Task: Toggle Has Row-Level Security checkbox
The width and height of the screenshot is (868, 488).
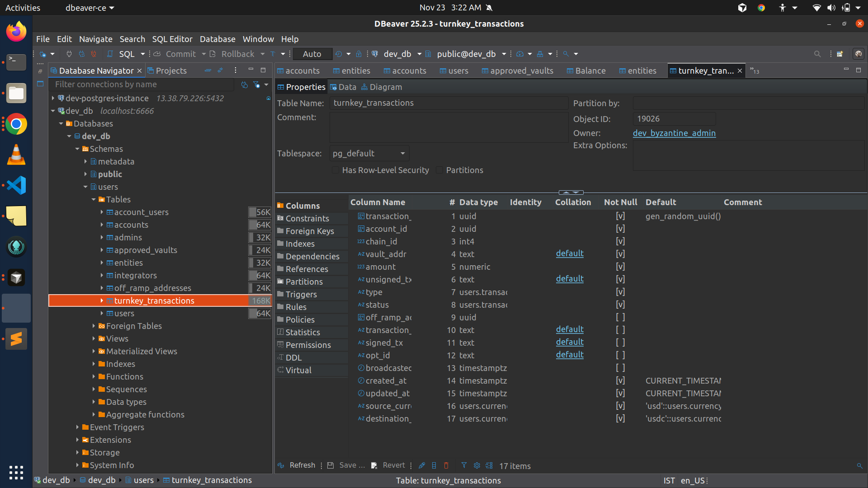Action: pyautogui.click(x=335, y=170)
